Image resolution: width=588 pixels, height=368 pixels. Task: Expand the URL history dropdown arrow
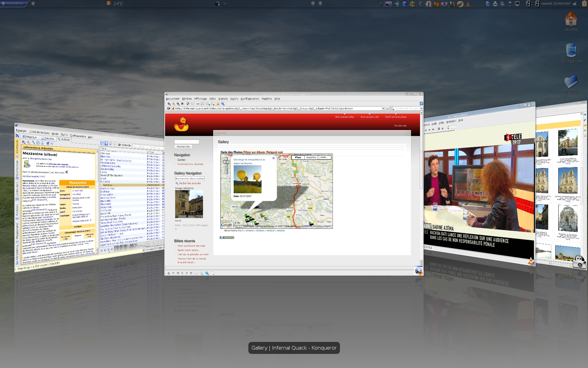click(383, 108)
